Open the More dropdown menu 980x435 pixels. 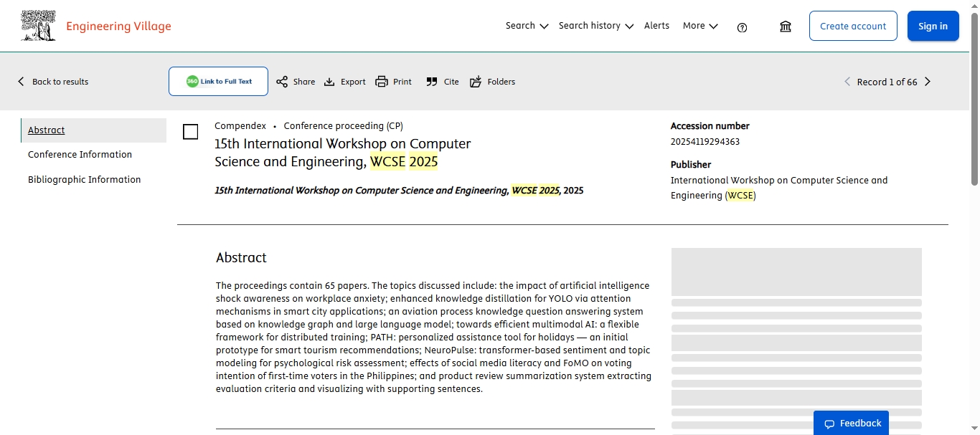pyautogui.click(x=700, y=26)
